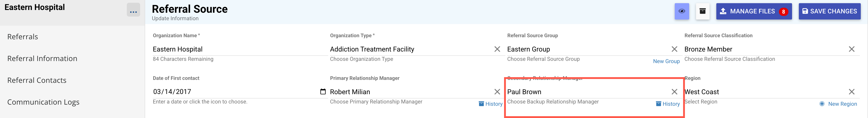The height and width of the screenshot is (118, 868).
Task: Clear the West Coast region
Action: coord(851,92)
